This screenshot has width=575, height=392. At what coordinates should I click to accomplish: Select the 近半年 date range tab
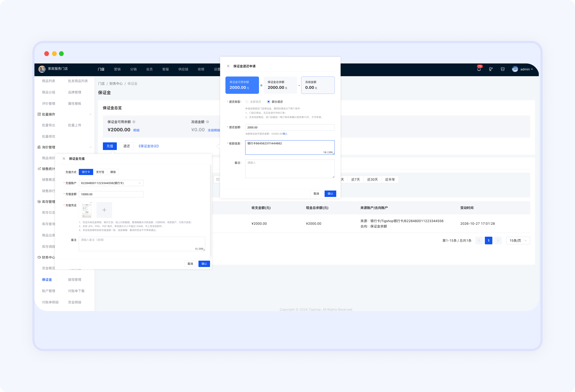390,179
